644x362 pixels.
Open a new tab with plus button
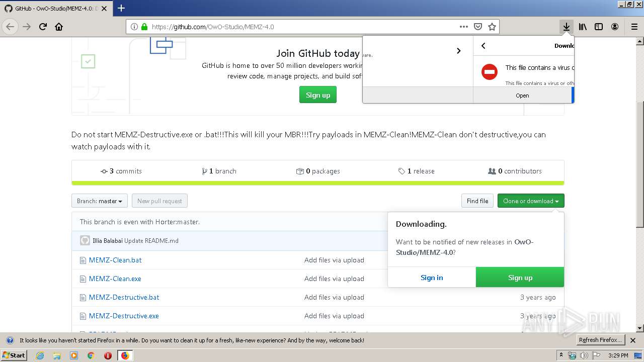(x=121, y=8)
